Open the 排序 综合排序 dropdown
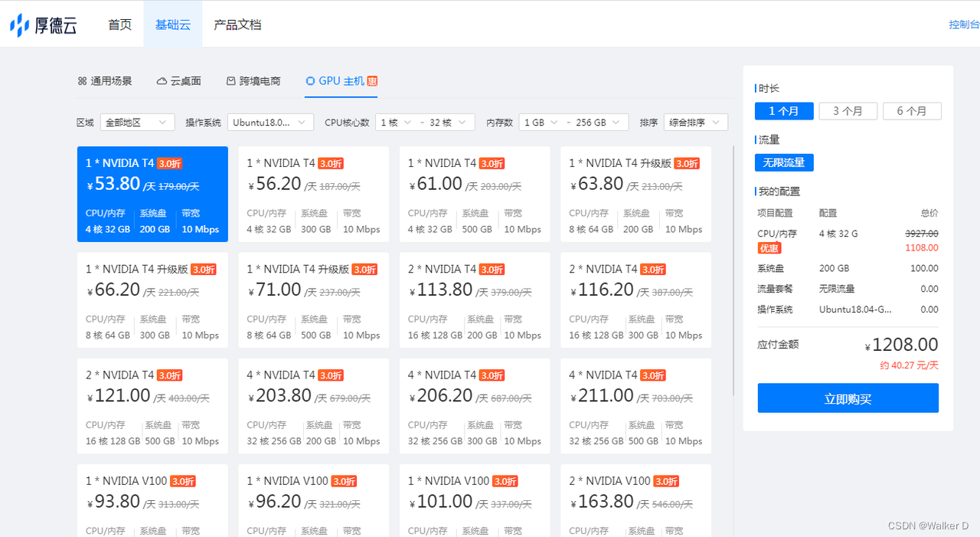980x537 pixels. tap(695, 123)
